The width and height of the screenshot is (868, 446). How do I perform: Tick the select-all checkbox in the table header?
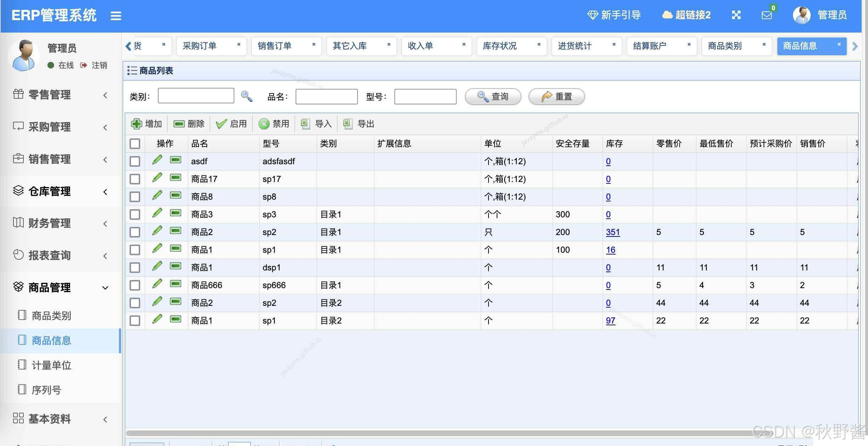[135, 144]
